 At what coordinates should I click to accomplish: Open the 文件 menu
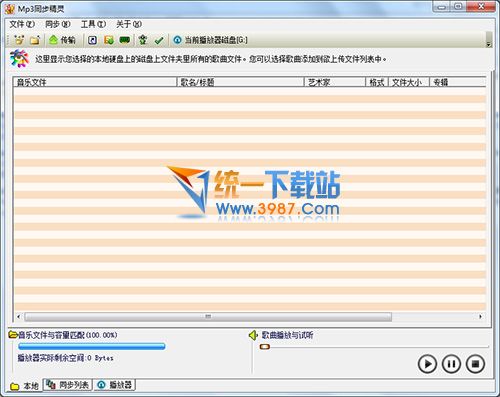coord(22,24)
